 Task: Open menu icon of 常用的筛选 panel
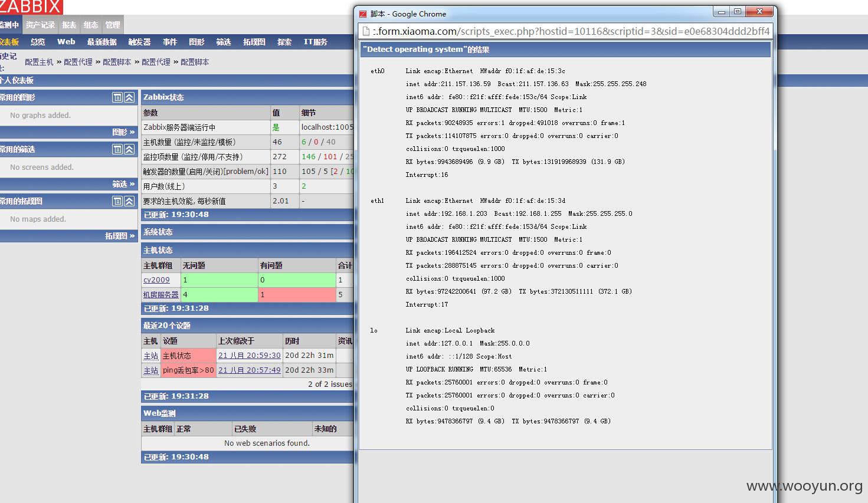point(117,149)
